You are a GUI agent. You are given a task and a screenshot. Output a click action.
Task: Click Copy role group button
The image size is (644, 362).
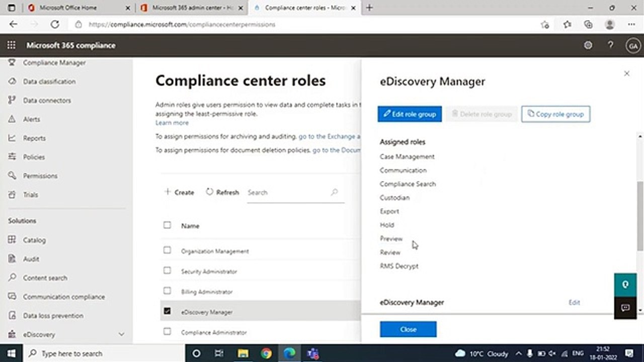555,114
